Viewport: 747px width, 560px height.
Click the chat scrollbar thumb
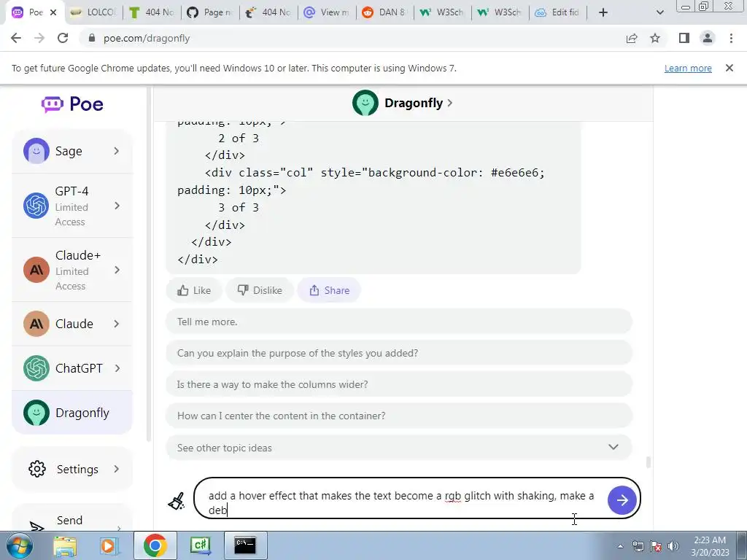tap(648, 462)
